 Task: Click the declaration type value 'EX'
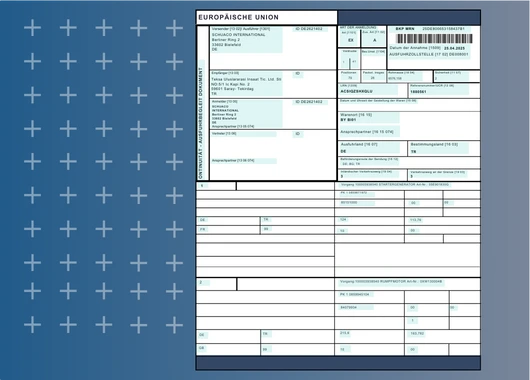click(x=351, y=40)
